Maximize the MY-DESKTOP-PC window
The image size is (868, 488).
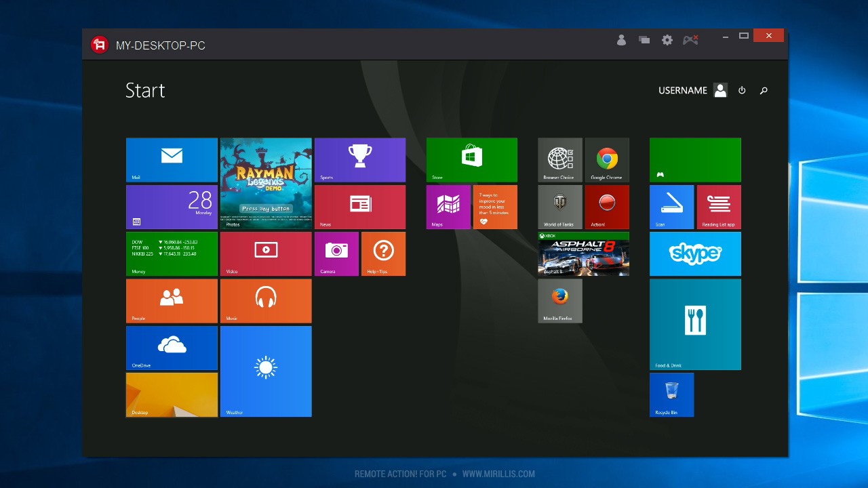click(744, 36)
